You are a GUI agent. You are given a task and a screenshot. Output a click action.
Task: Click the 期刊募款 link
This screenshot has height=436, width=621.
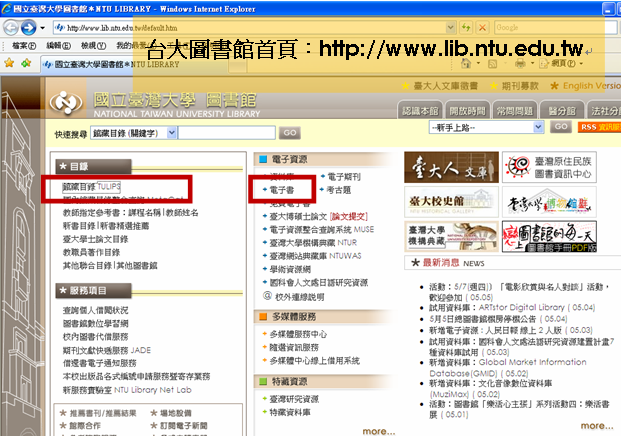coord(520,86)
